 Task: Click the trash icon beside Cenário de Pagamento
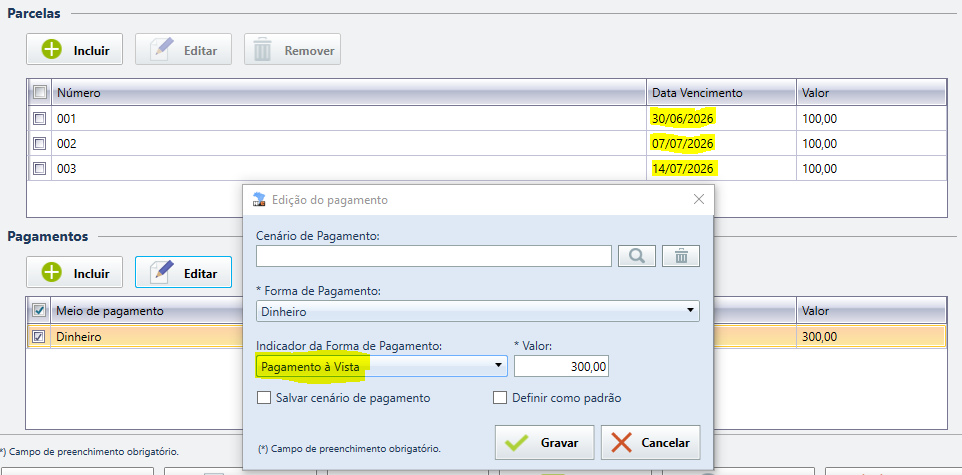click(x=681, y=256)
